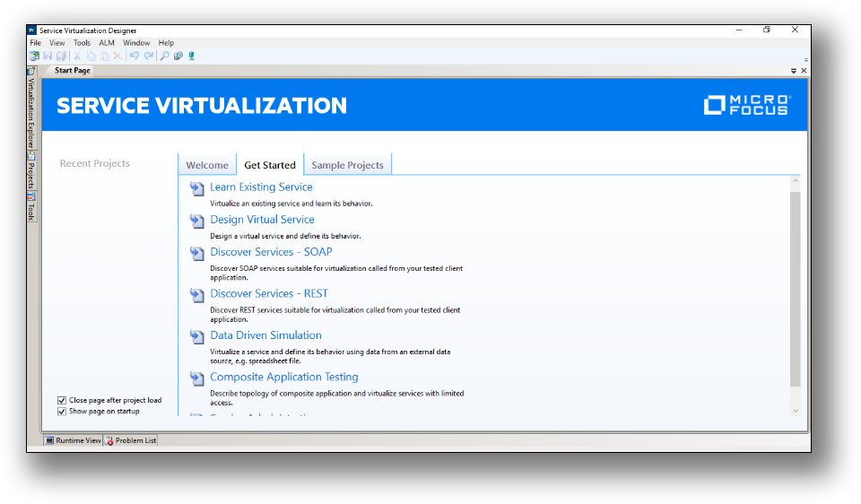Click the scrollbar up arrow

click(796, 180)
